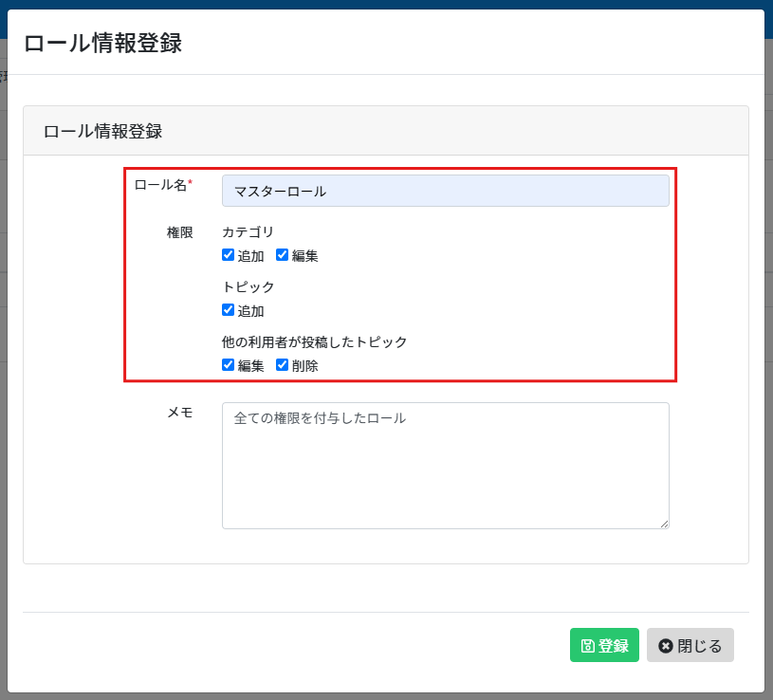Uncheck the カテゴリ 編集 checkbox
The height and width of the screenshot is (700, 773).
[282, 255]
